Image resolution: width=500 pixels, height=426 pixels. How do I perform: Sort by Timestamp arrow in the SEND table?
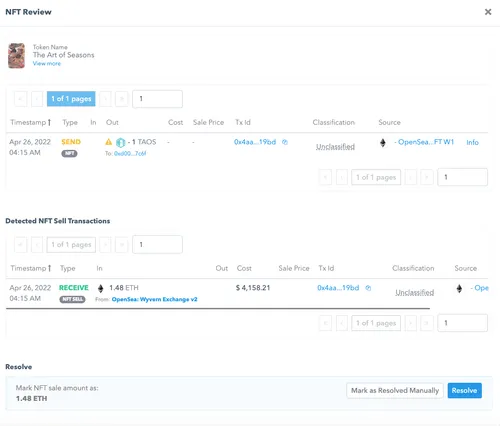49,122
